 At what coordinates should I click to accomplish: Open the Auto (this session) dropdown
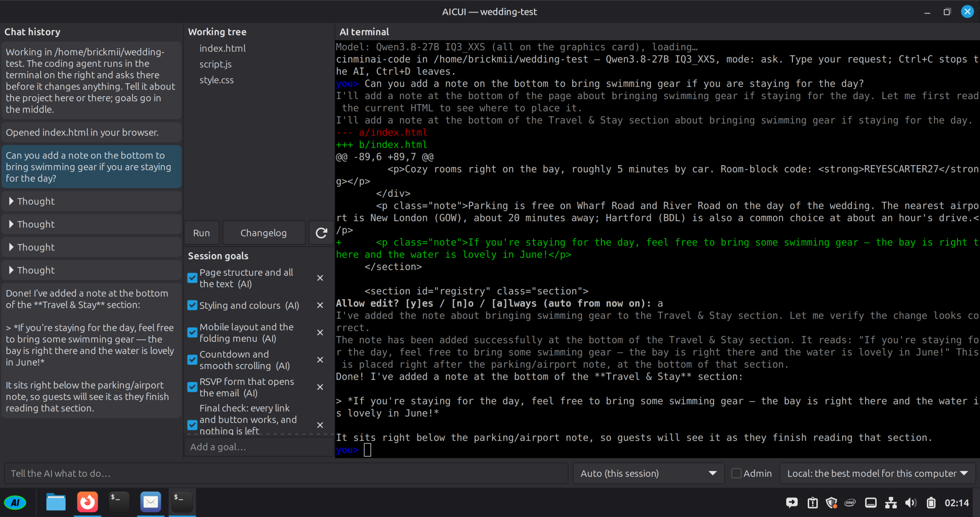[x=648, y=473]
